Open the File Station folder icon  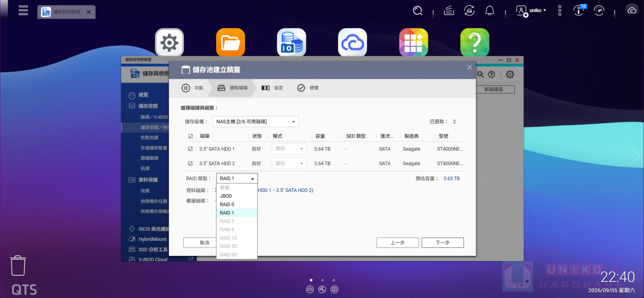click(230, 42)
